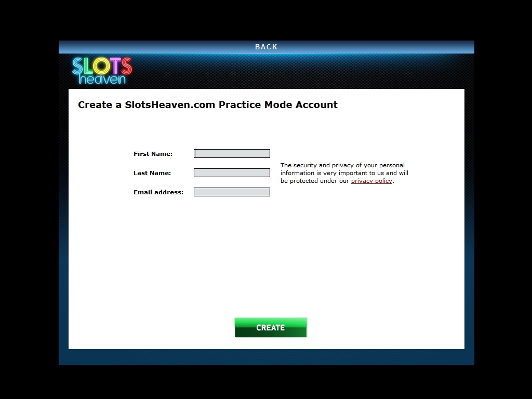The image size is (532, 399).
Task: Click the Last Name label
Action: coord(152,173)
